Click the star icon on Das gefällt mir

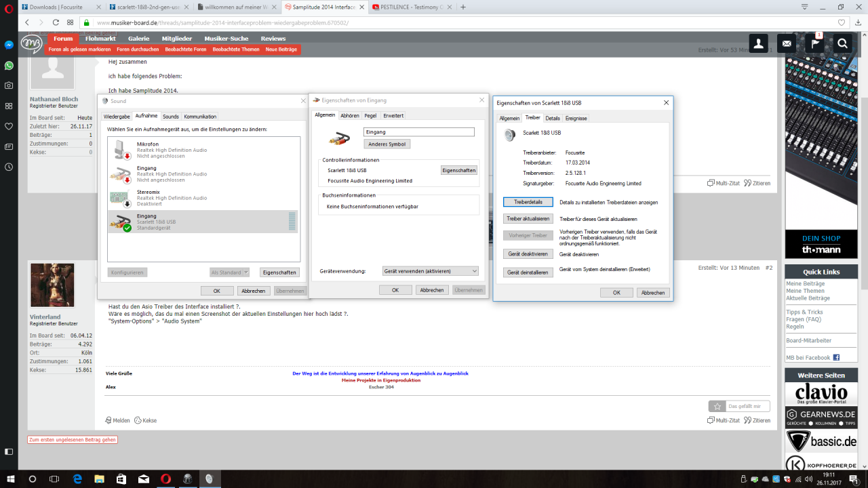[717, 406]
